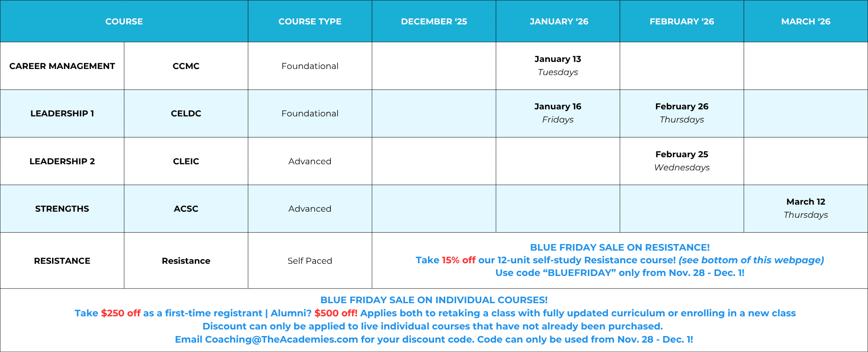Choose the January 13 Tuesdays session
868x352 pixels.
tap(557, 66)
